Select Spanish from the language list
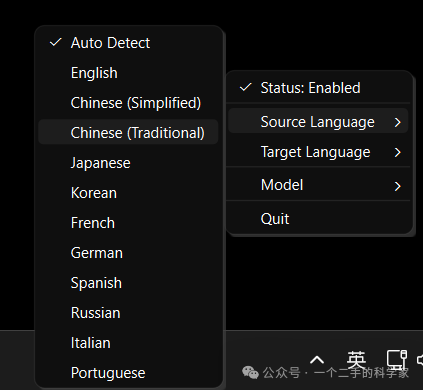The image size is (423, 390). 128,283
